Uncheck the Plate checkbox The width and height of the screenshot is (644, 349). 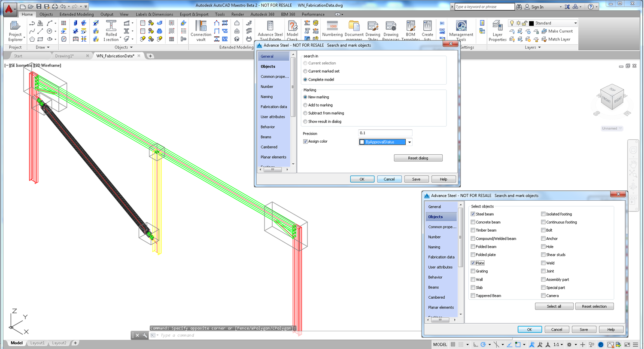coord(473,263)
